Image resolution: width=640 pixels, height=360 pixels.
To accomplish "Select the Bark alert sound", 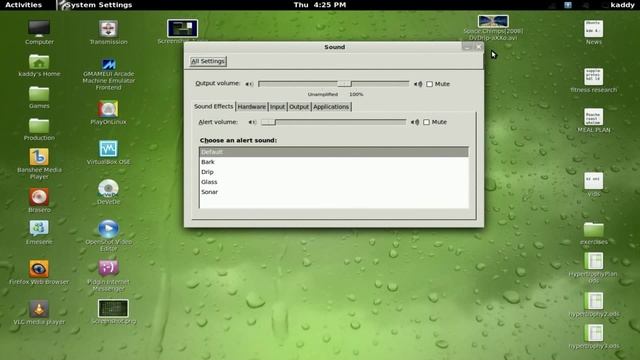I will (x=334, y=162).
